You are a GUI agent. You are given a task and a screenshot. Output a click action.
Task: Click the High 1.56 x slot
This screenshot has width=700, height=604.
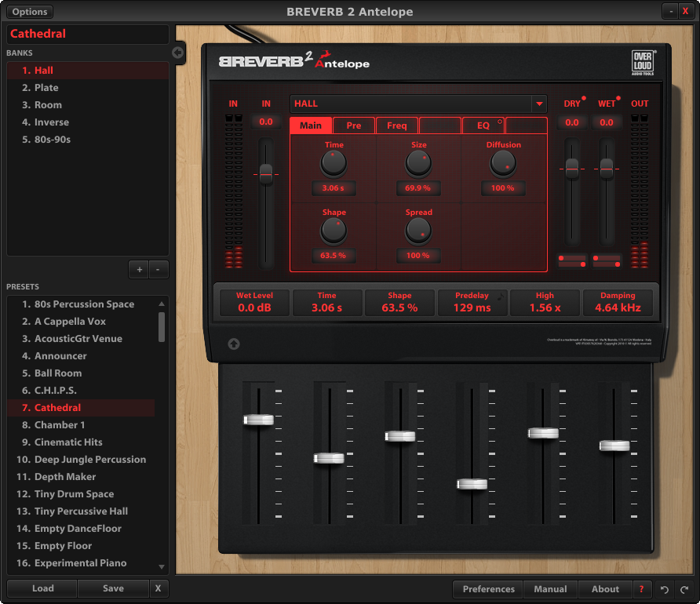point(545,303)
